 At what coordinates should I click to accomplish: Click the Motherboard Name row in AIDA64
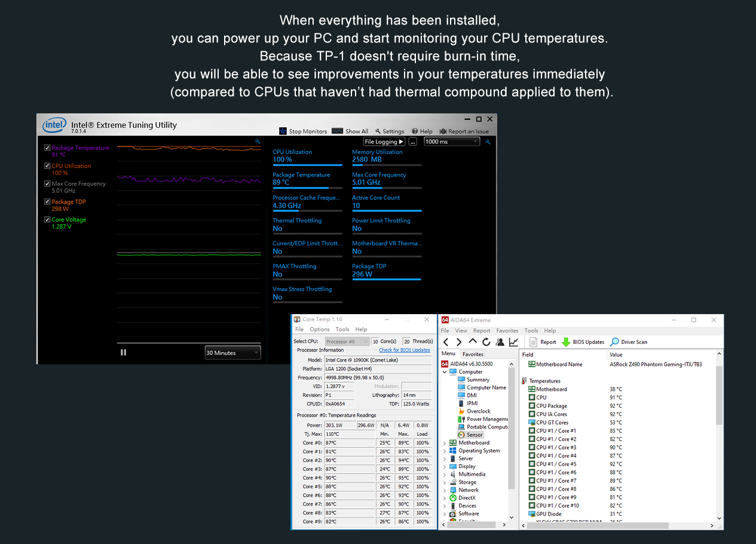point(618,364)
